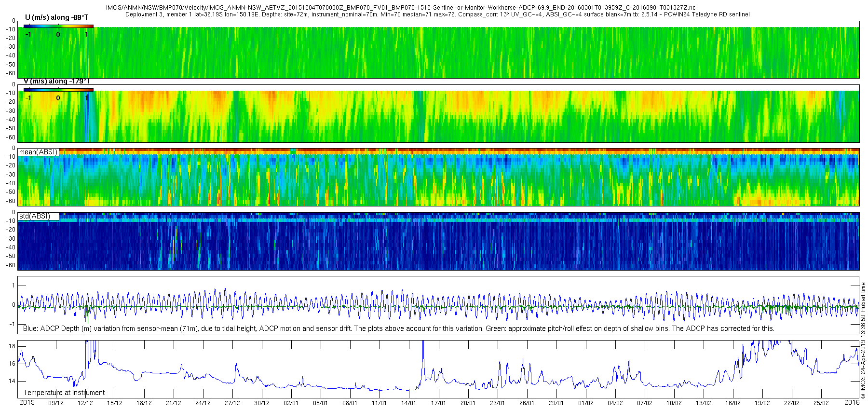Click the '04/02' date tick
This screenshot has width=868, height=410.
[x=615, y=403]
